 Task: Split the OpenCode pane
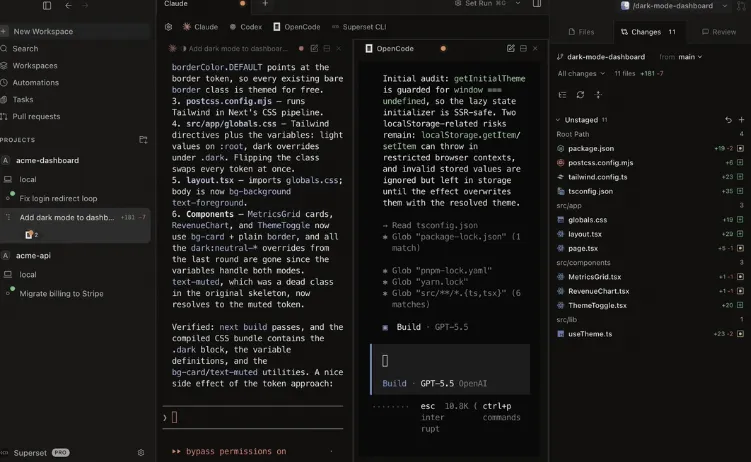(x=523, y=48)
